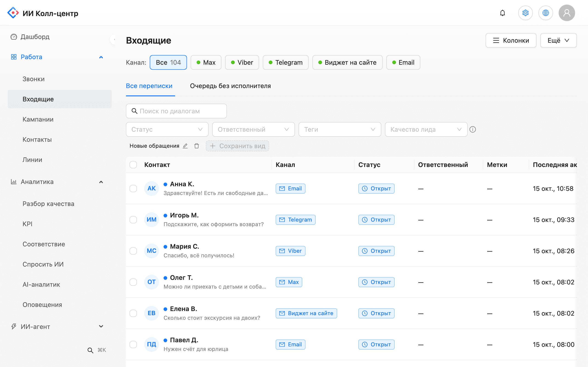Select the checkbox for Олег Т.

[x=133, y=282]
